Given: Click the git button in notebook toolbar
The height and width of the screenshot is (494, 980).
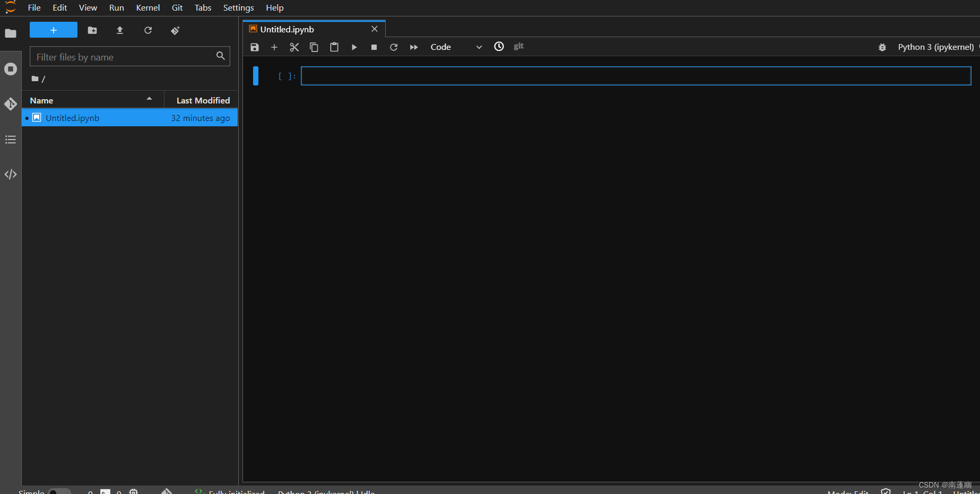Looking at the screenshot, I should (519, 46).
